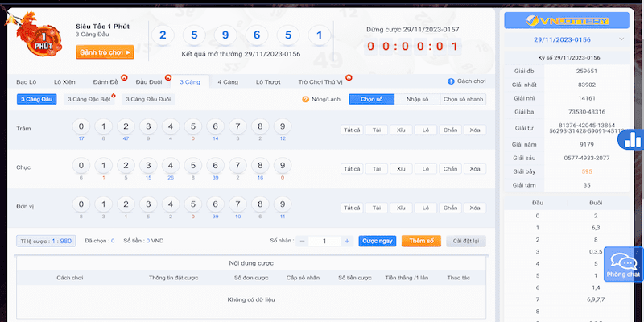
Task: Click the Nóng/Lạnh help icon
Action: coord(306,99)
